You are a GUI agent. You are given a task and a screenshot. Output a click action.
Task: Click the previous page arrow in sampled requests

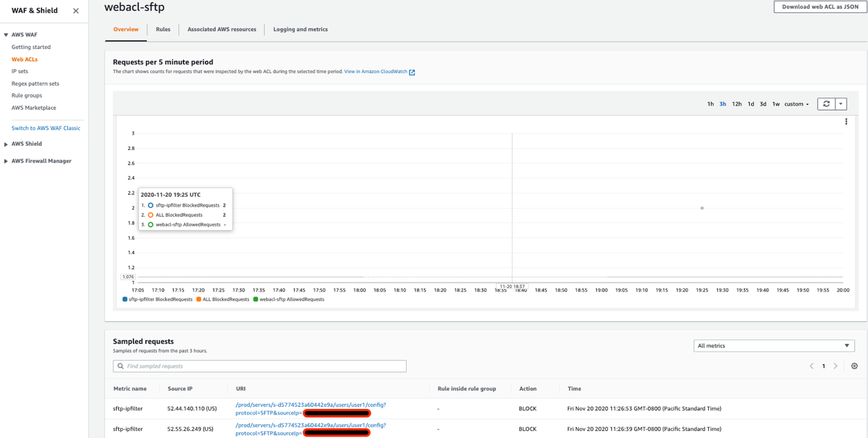click(x=812, y=366)
